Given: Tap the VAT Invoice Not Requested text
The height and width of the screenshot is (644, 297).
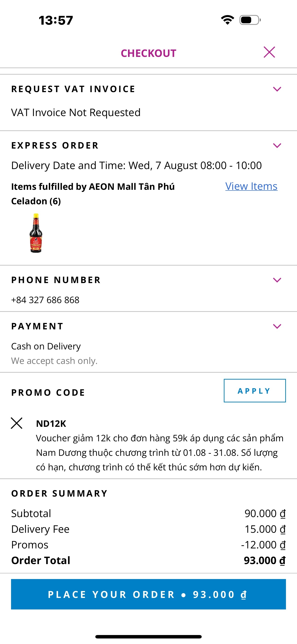Looking at the screenshot, I should (76, 112).
